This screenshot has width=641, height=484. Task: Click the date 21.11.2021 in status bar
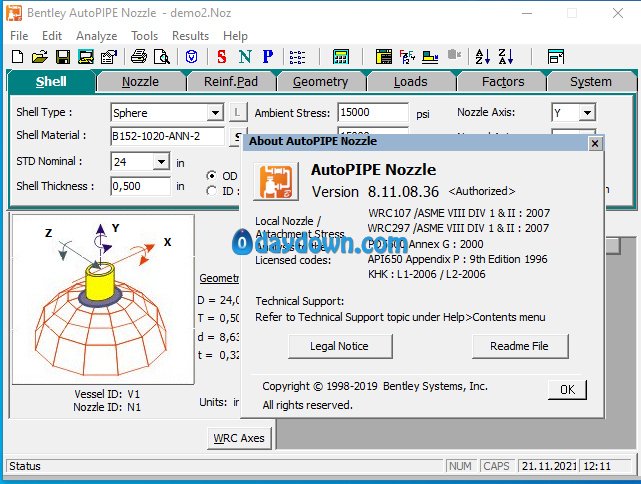tap(548, 466)
